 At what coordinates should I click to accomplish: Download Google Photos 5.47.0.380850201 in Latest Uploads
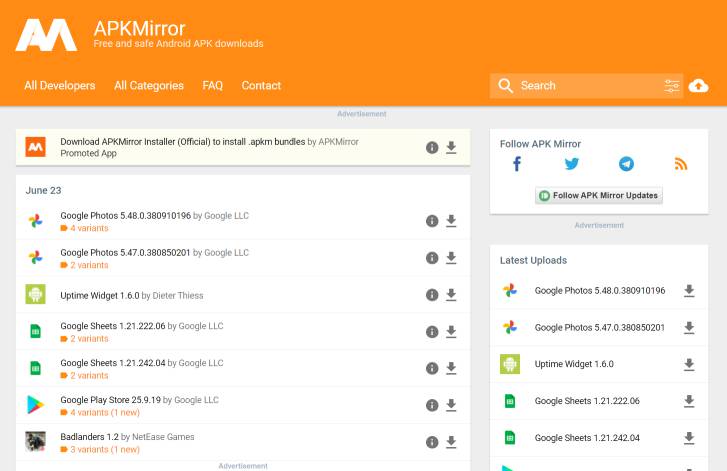(689, 328)
